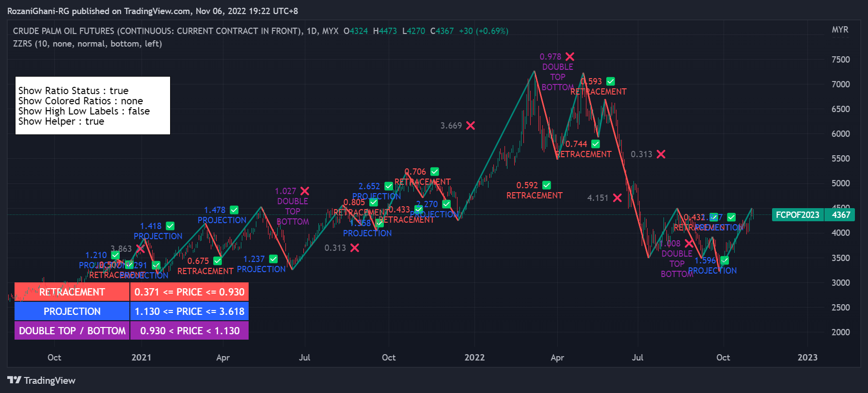Click the red X beside ratio 4.151
Viewport: 868px width, 393px height.
coord(617,198)
